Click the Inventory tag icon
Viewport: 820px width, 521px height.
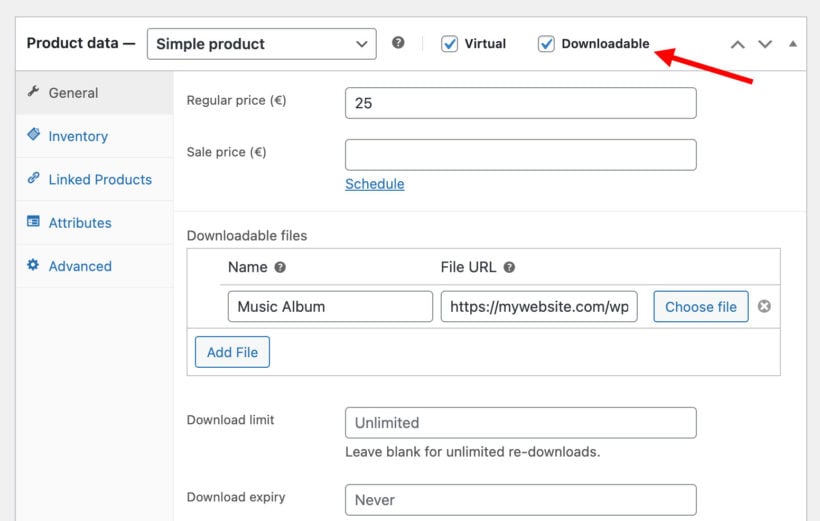point(33,134)
